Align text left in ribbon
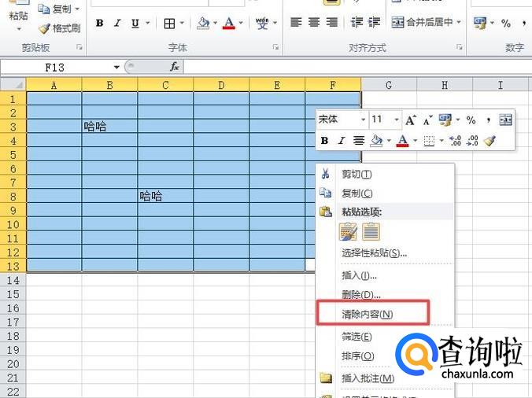The width and height of the screenshot is (532, 398). [296, 22]
